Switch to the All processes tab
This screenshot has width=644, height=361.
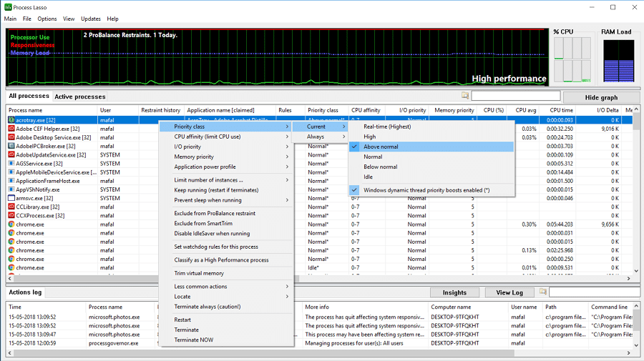[29, 96]
